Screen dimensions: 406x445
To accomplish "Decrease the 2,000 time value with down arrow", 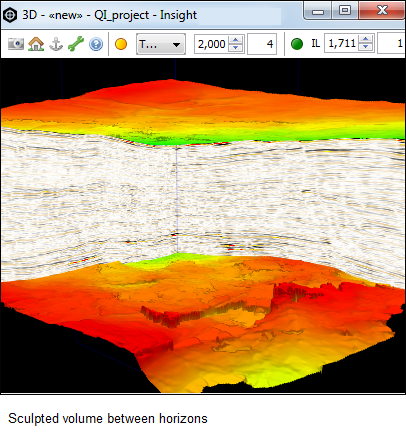I will [236, 48].
